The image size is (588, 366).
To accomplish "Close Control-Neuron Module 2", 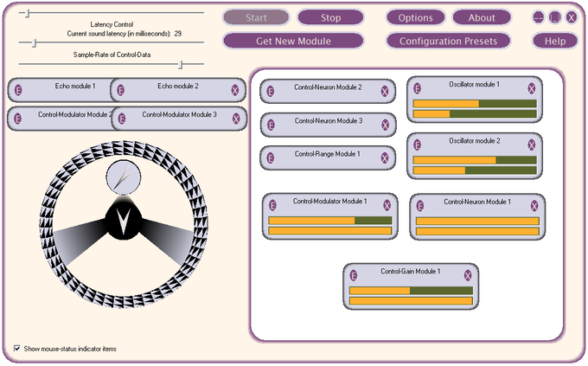I will (x=385, y=91).
